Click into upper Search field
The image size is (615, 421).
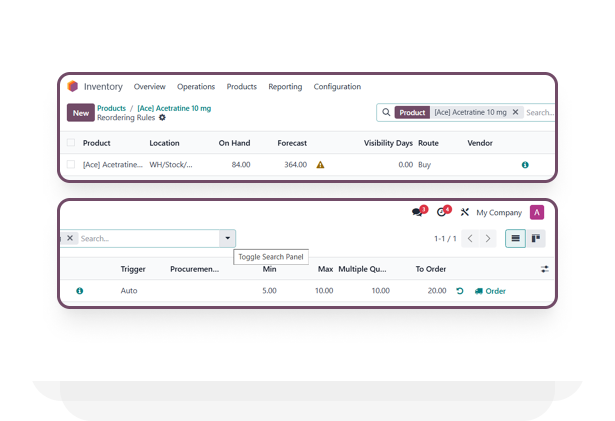(x=540, y=112)
